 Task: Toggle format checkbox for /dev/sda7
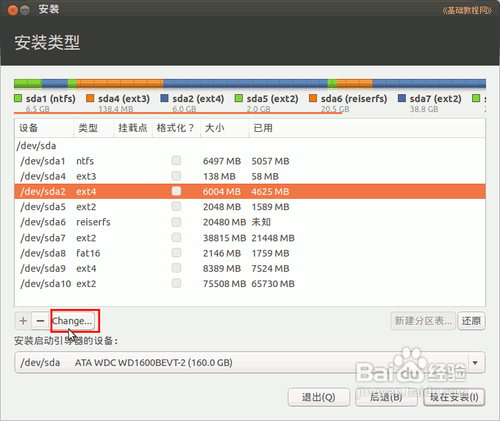(x=176, y=237)
